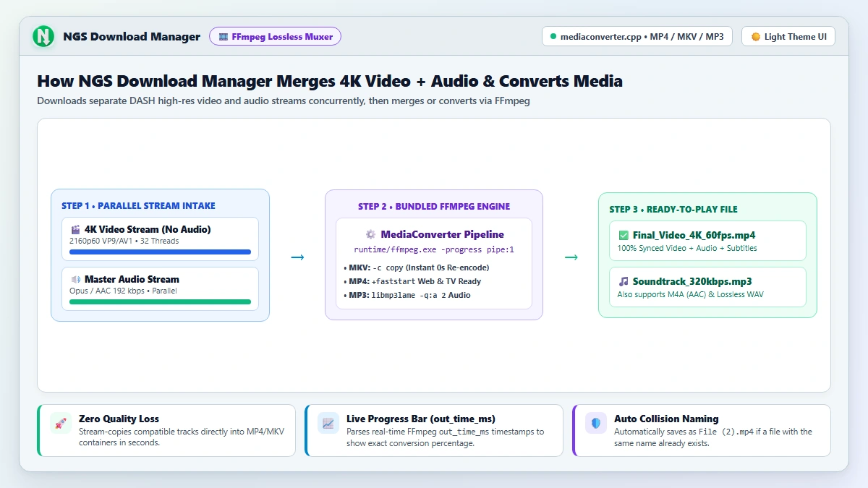
Task: Click the Auto Collision Naming title
Action: [x=666, y=419]
